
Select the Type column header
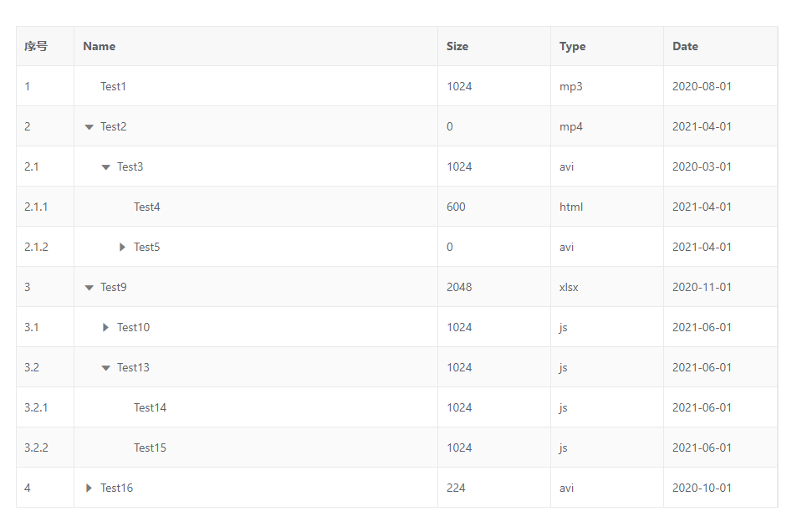pos(572,46)
